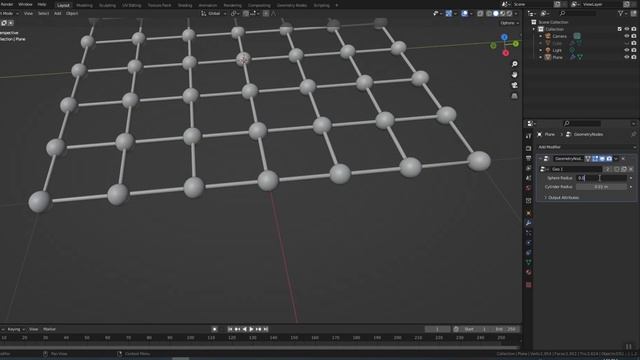Open the Help menu
640x360 pixels.
(x=42, y=4)
